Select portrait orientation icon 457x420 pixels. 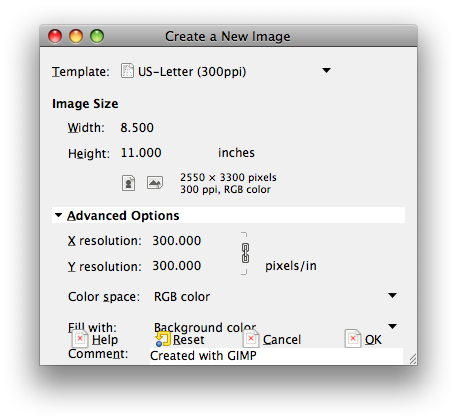(x=128, y=183)
